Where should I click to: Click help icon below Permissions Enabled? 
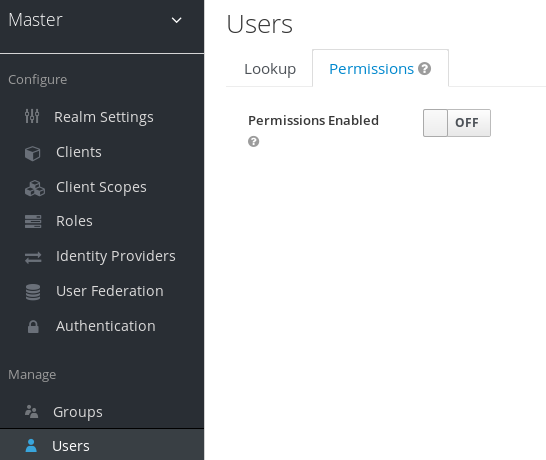tap(254, 141)
